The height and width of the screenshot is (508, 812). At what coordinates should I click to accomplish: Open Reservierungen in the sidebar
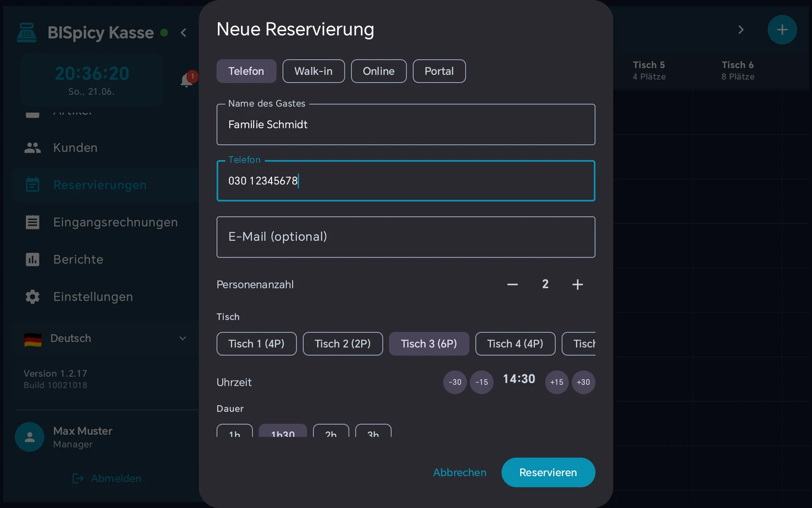coord(106,185)
